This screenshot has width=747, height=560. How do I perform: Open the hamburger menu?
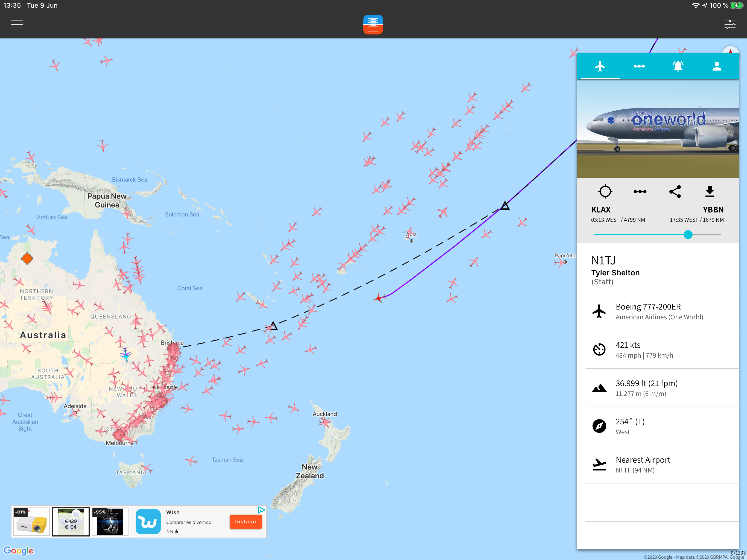tap(17, 24)
